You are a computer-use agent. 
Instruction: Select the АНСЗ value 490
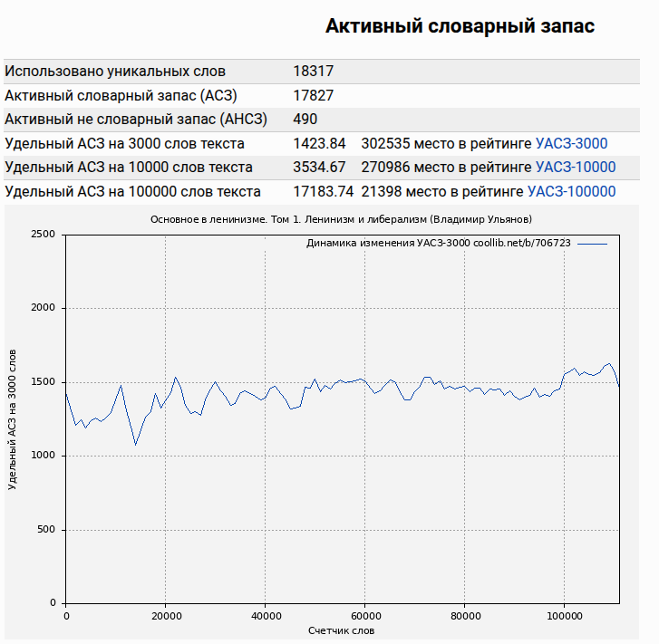click(305, 119)
